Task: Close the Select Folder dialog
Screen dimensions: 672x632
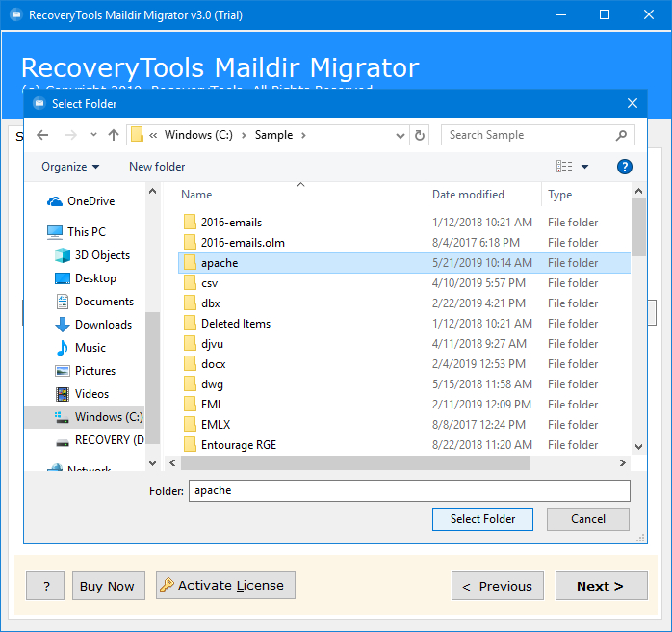Action: (633, 103)
